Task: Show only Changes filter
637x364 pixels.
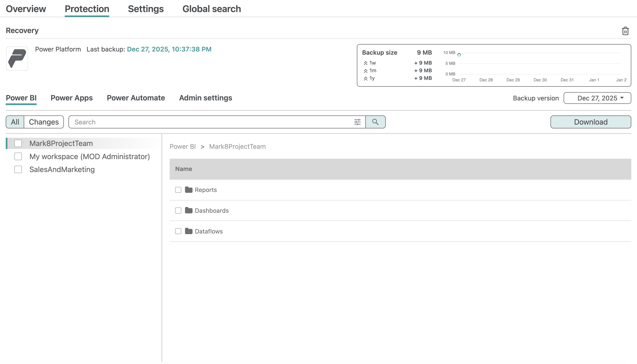Action: 44,122
